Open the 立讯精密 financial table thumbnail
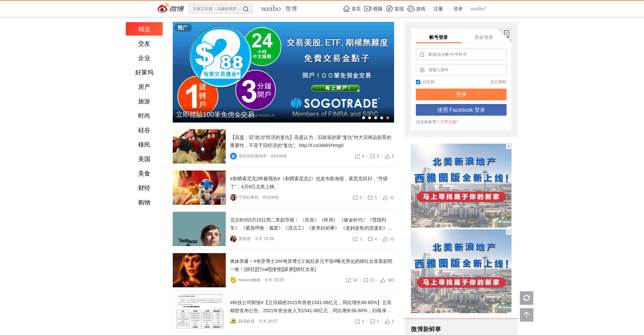644x335 pixels. (x=199, y=312)
